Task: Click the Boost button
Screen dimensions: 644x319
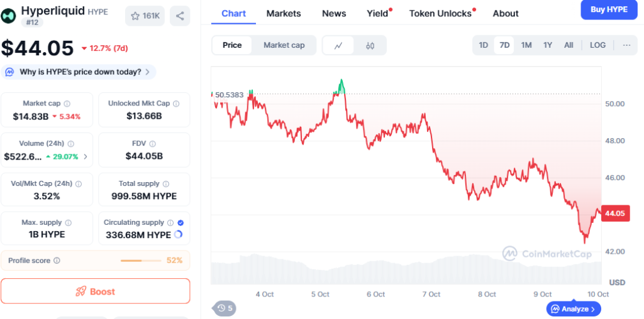Action: coord(95,291)
